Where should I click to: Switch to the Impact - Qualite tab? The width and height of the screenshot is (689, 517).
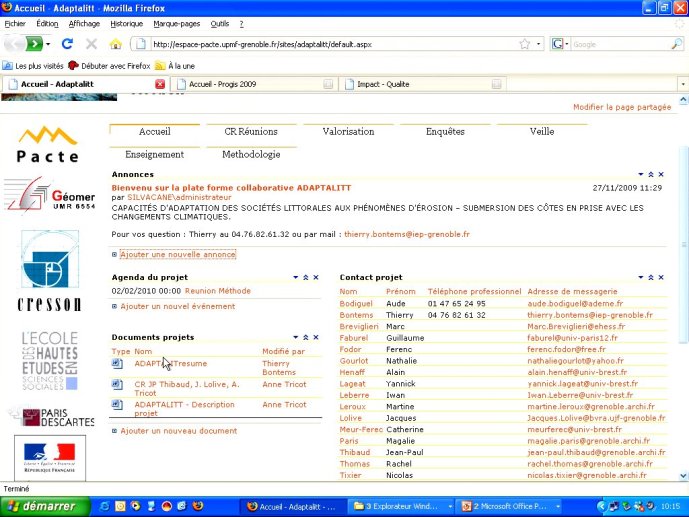[423, 84]
